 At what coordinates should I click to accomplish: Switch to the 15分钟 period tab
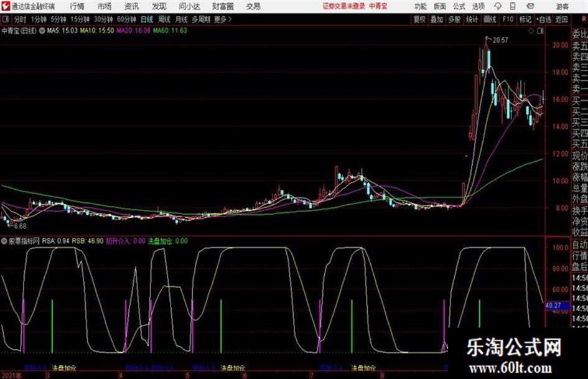80,19
